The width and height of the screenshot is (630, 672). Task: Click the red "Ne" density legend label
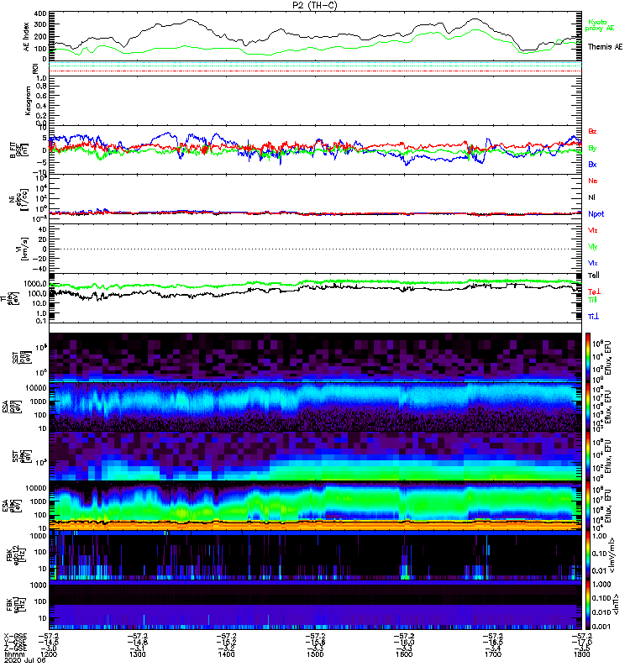tap(593, 181)
